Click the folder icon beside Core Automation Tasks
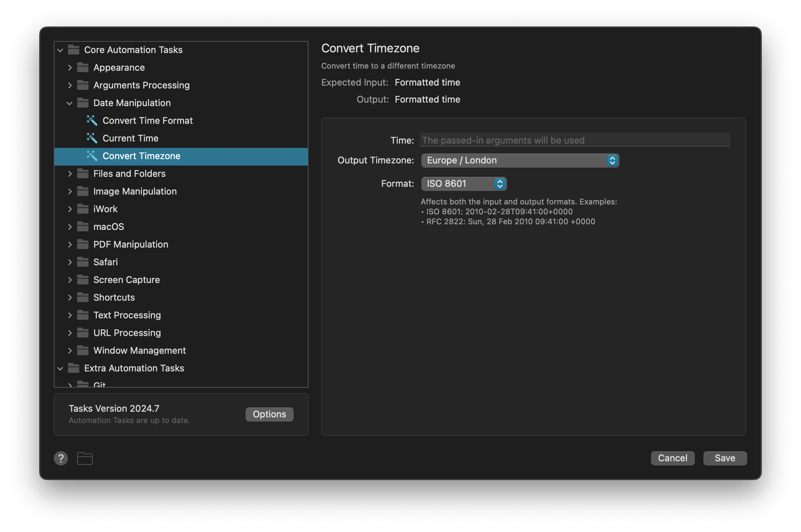The width and height of the screenshot is (801, 532). coord(73,50)
